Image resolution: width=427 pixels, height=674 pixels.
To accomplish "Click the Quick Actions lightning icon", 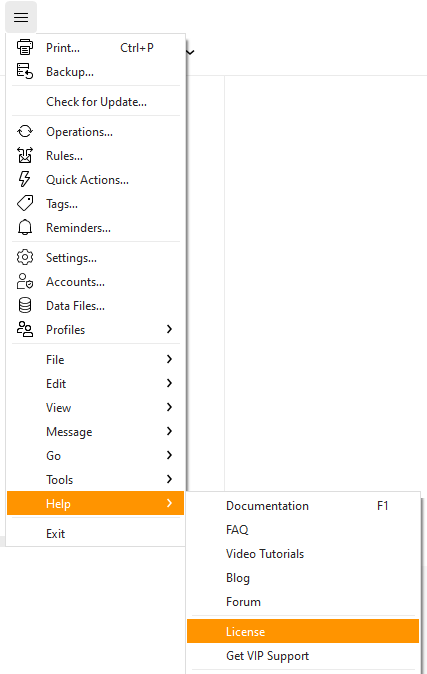I will (25, 179).
